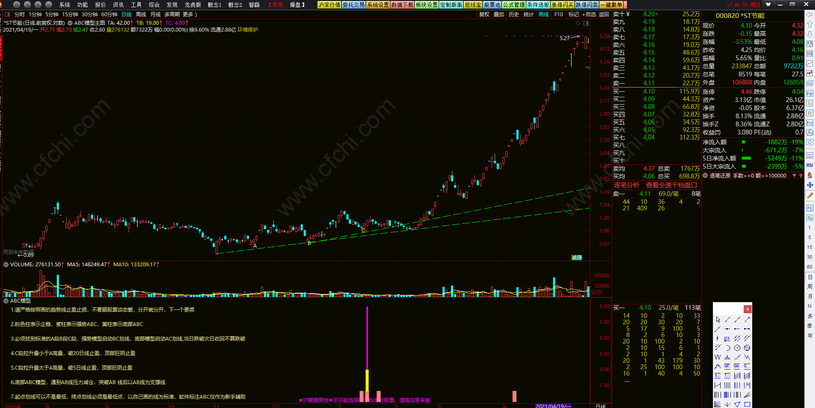815x408 pixels.
Task: Click the tall magenta bar in ABC模型 indicator
Action: pos(367,338)
